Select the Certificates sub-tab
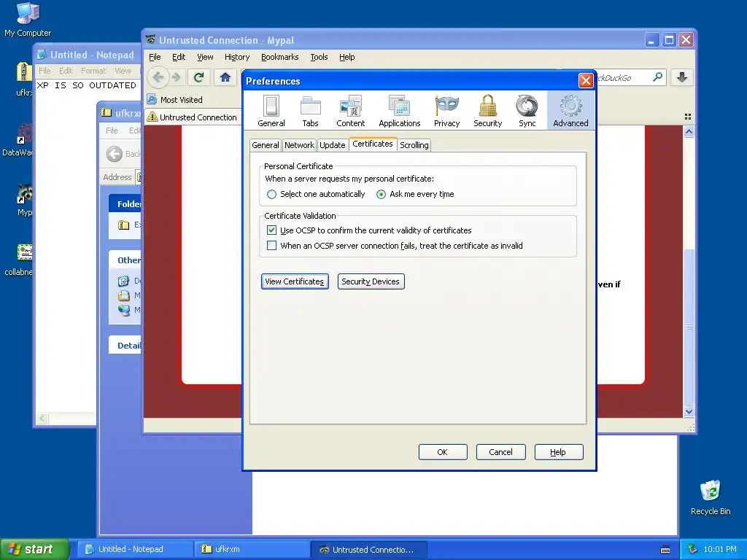The image size is (747, 560). click(x=373, y=144)
